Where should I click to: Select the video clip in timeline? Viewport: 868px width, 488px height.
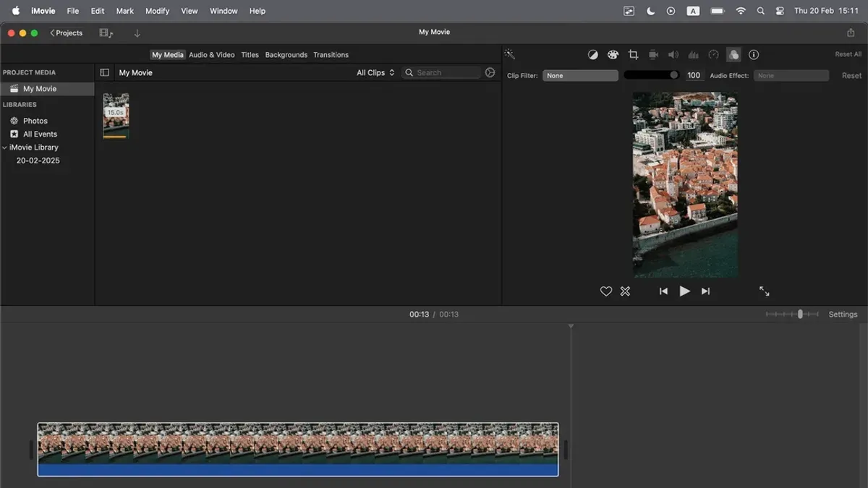coord(298,450)
